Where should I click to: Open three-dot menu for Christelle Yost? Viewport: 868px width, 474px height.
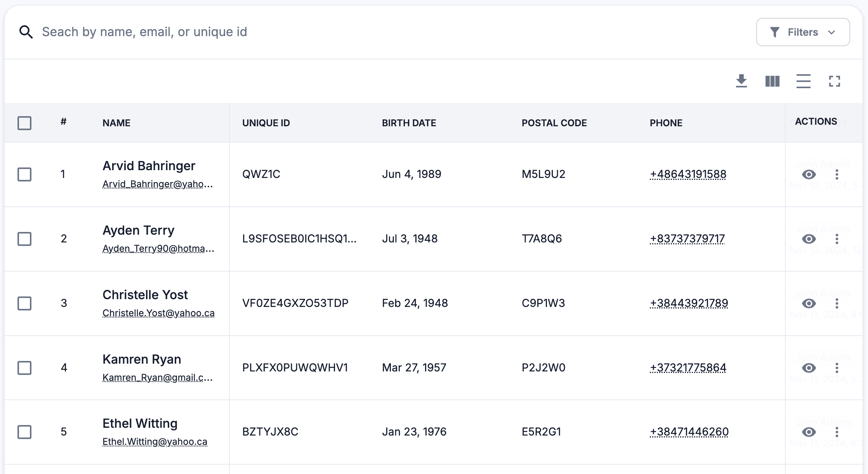(x=837, y=303)
